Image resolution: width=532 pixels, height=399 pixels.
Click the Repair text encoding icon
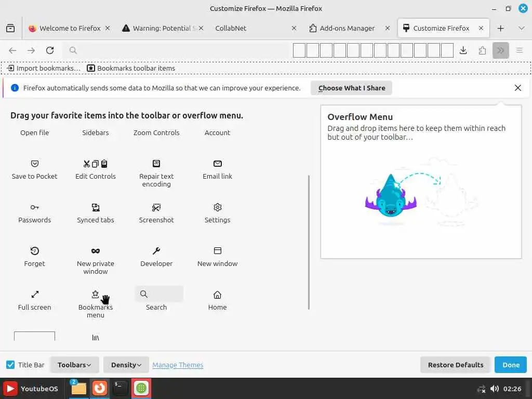(x=156, y=164)
